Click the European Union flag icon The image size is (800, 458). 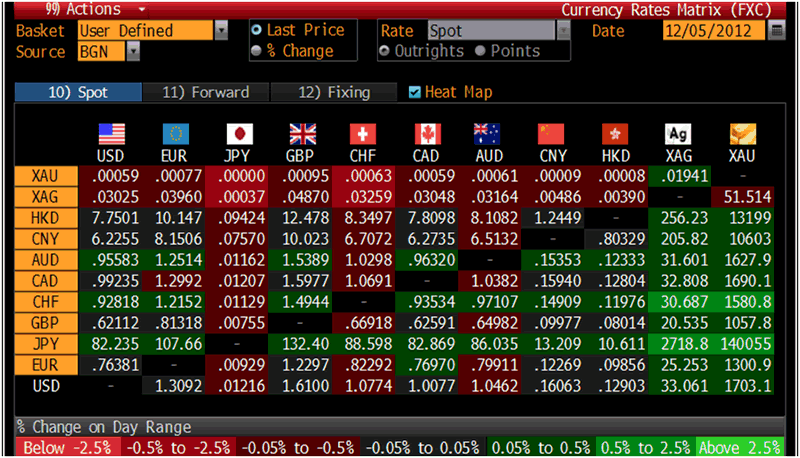point(174,135)
